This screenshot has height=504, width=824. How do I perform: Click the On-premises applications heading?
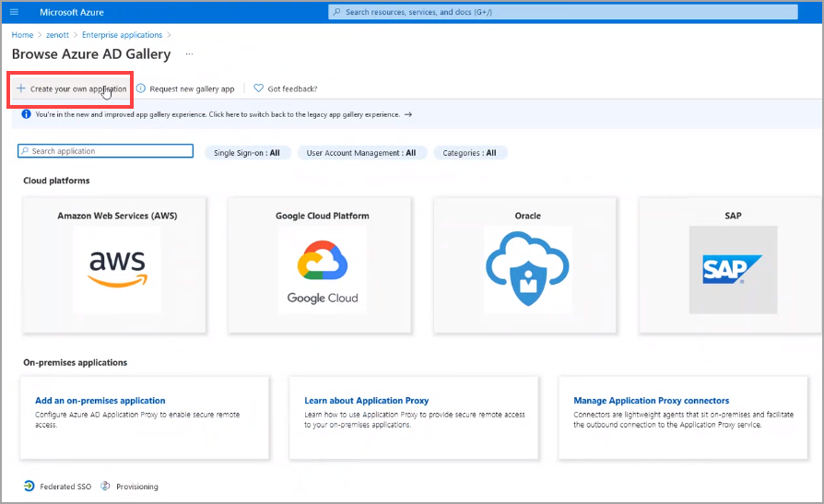[x=76, y=363]
